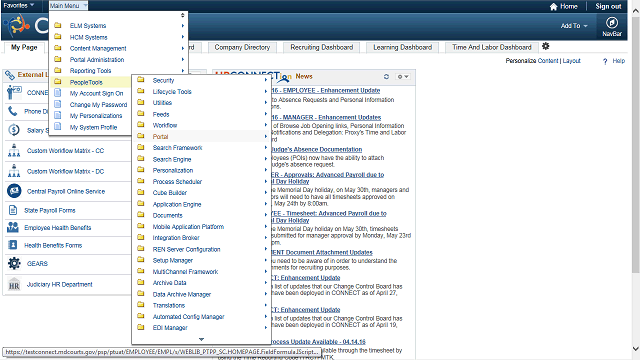Click the GEARS gear icon

[x=14, y=263]
